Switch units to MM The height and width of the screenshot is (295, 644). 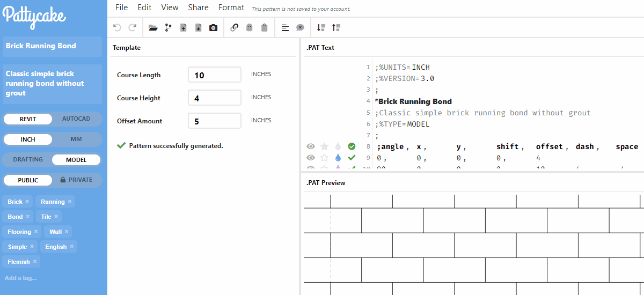pyautogui.click(x=76, y=139)
